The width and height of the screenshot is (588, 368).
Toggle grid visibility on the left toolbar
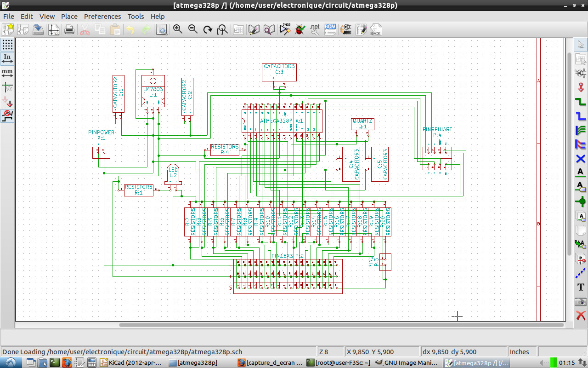tap(7, 45)
